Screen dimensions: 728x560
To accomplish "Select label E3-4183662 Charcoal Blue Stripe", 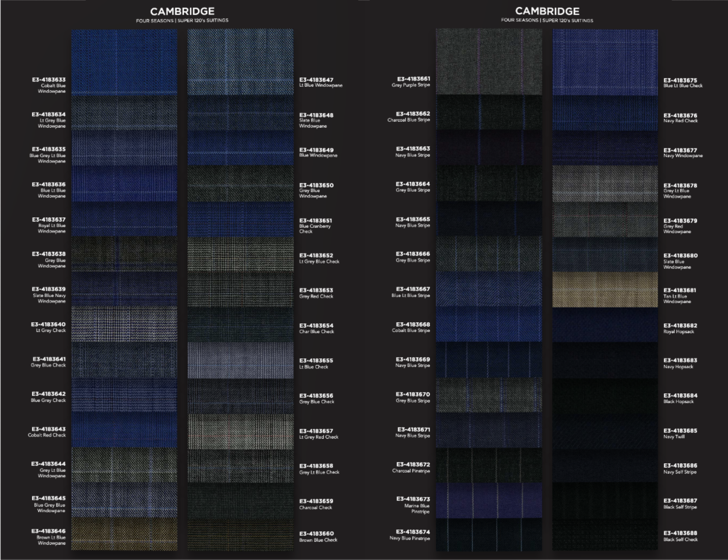I will click(409, 117).
